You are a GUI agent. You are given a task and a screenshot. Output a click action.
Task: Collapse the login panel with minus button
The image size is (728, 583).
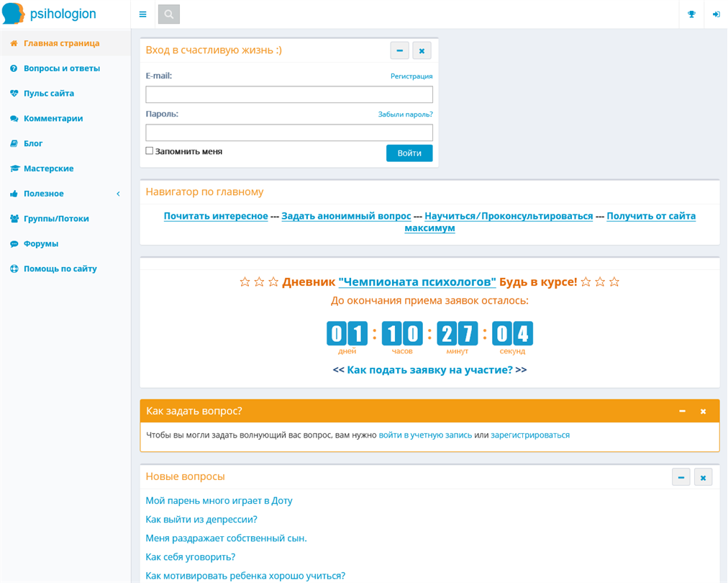pos(399,50)
